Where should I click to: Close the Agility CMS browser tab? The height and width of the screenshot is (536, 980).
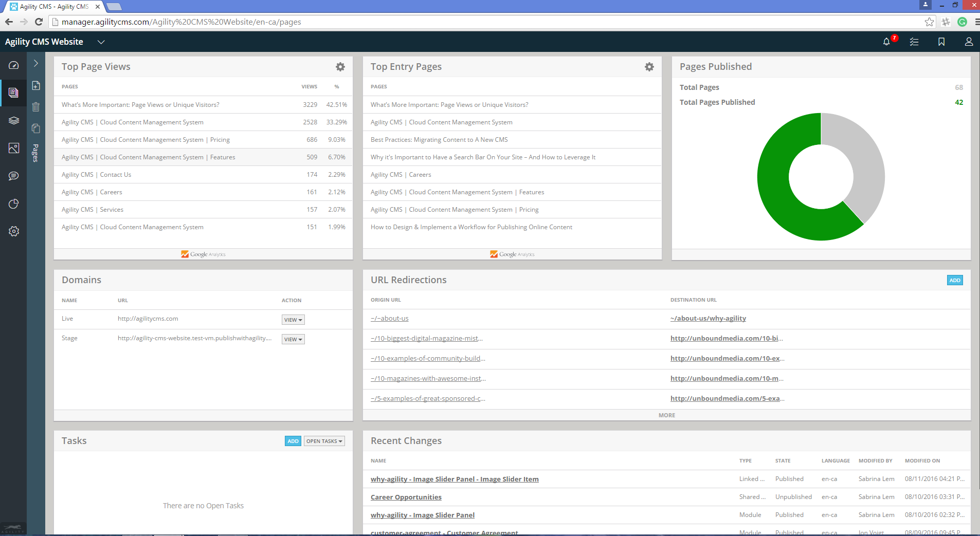(x=98, y=7)
